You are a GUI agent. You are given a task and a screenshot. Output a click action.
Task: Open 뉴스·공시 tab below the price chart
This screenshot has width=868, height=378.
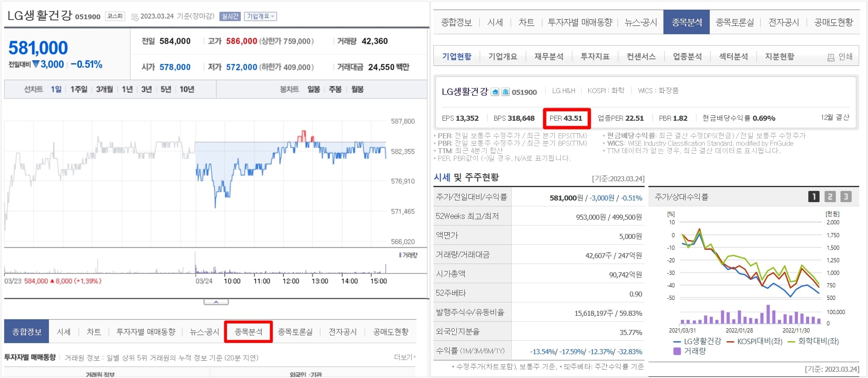click(204, 332)
